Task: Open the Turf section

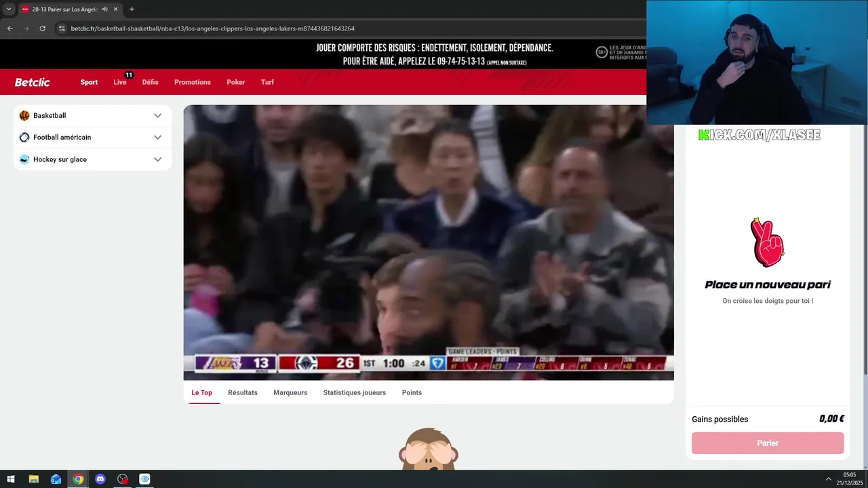Action: [x=268, y=82]
